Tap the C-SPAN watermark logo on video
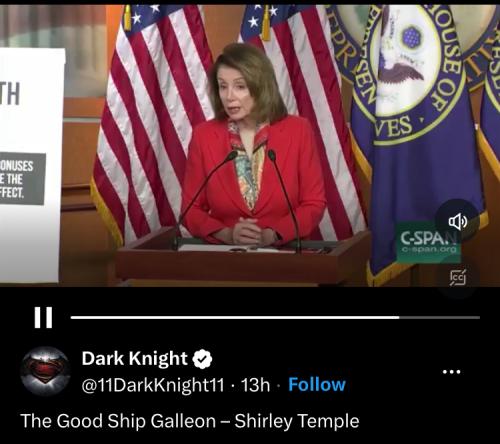Viewport: 500px width, 444px height. pos(428,242)
